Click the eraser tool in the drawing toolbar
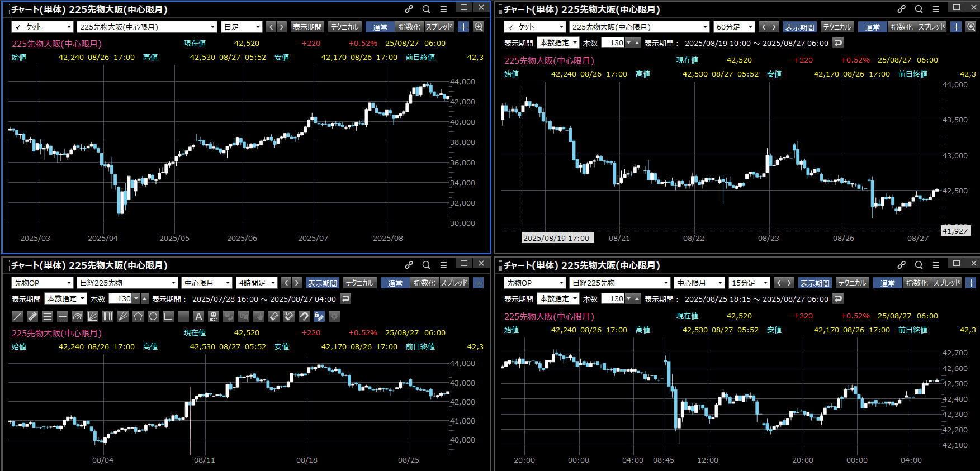980x471 pixels. (x=274, y=316)
